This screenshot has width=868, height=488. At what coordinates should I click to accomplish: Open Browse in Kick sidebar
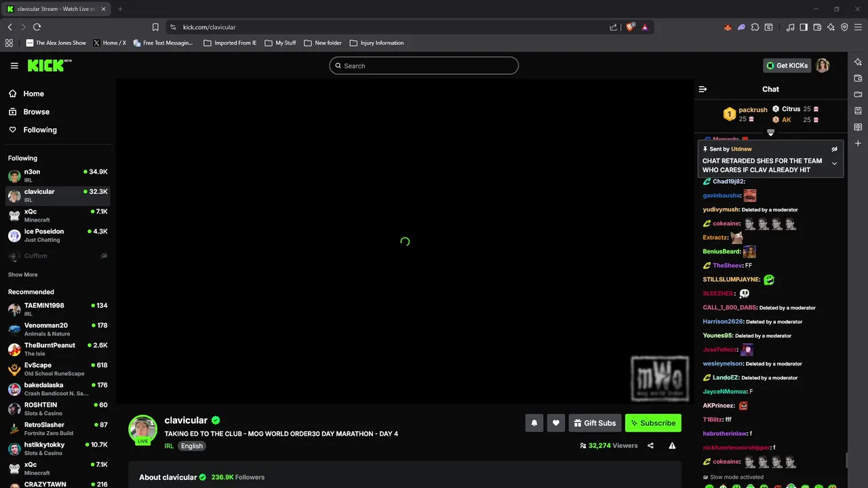pos(28,112)
